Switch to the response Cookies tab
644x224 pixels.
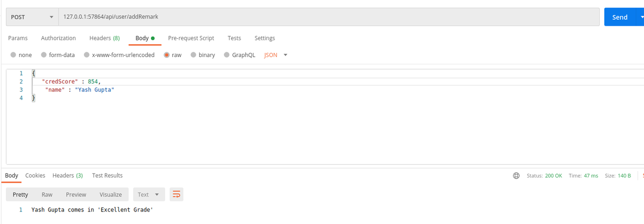(35, 175)
